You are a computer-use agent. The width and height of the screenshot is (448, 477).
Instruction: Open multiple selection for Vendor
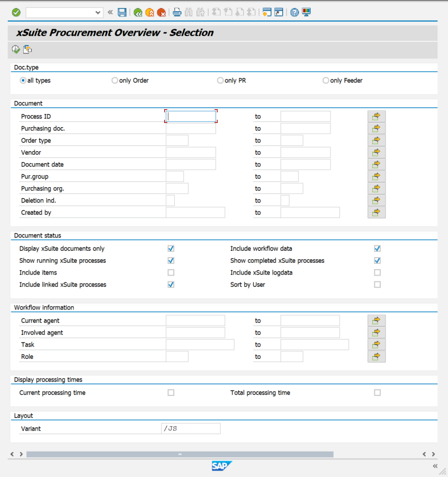click(377, 153)
